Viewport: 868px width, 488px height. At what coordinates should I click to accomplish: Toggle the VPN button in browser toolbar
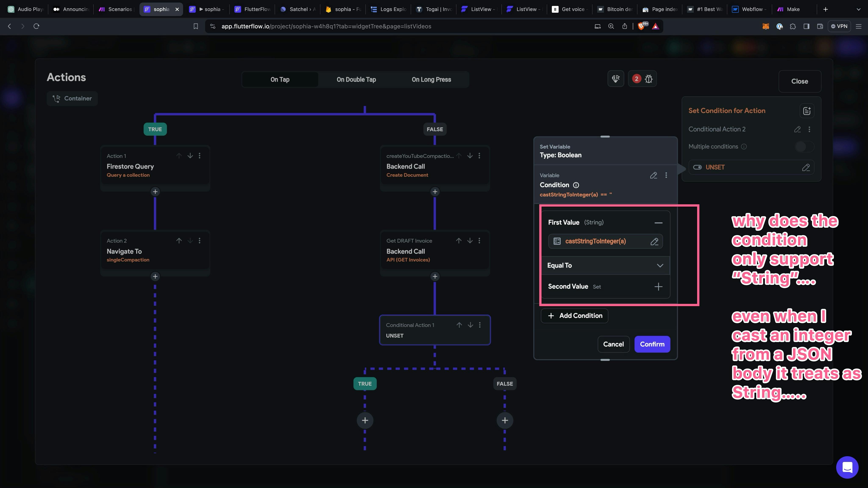[839, 26]
